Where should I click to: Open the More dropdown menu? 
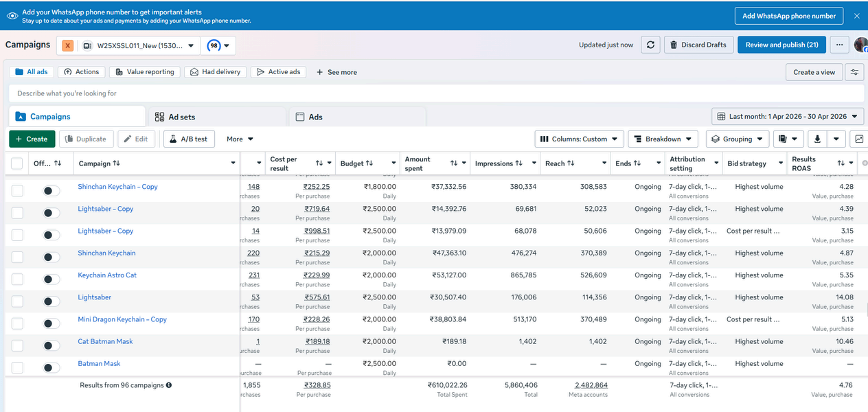tap(240, 139)
